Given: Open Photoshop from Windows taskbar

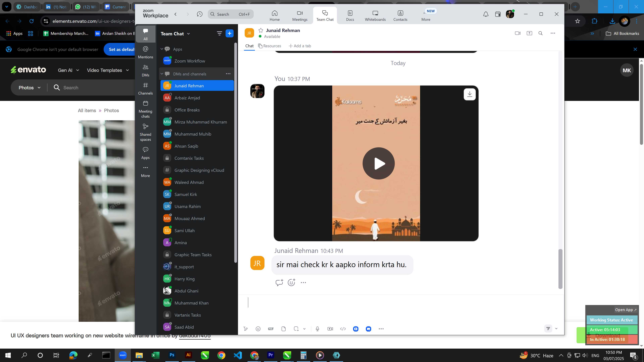Looking at the screenshot, I should tap(172, 355).
